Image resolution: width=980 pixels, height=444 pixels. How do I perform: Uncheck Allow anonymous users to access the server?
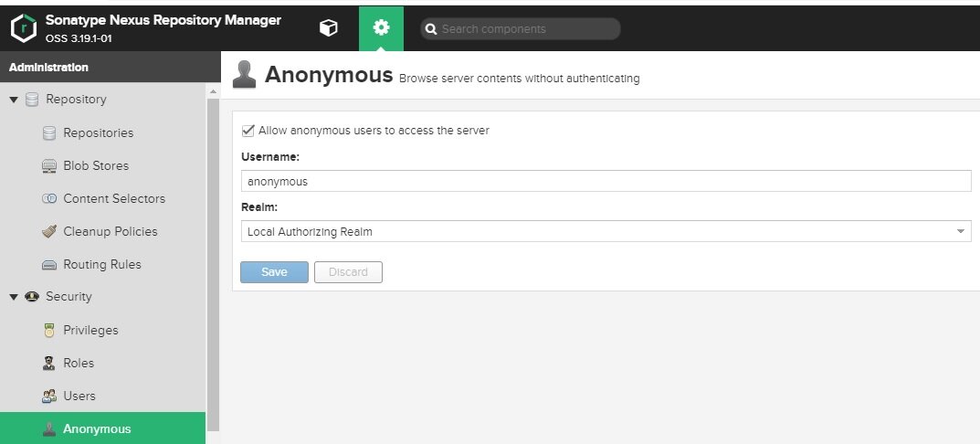coord(248,131)
